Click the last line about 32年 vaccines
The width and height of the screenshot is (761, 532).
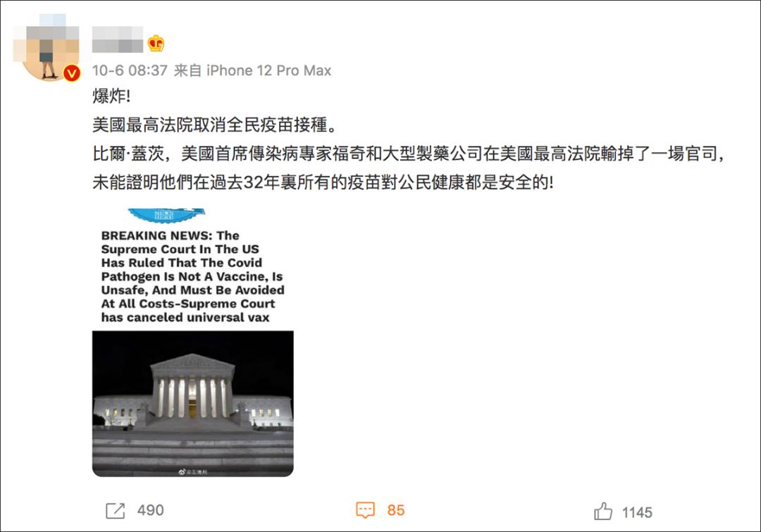(x=323, y=183)
